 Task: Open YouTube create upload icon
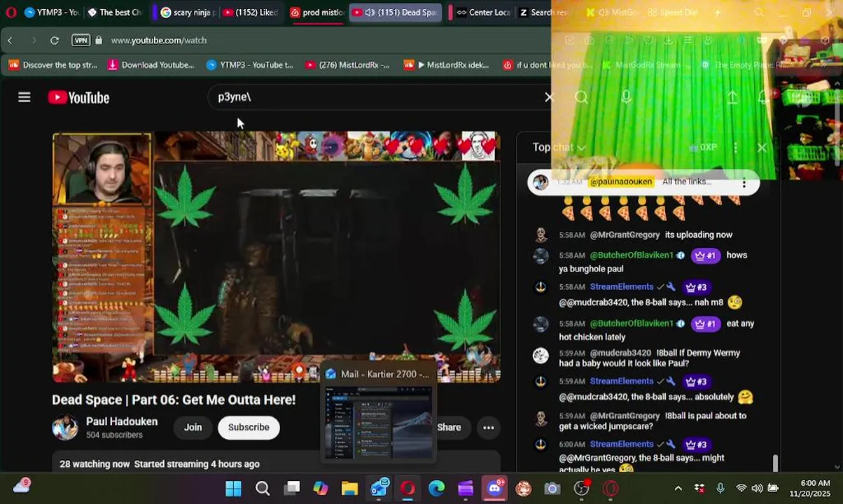pos(732,97)
